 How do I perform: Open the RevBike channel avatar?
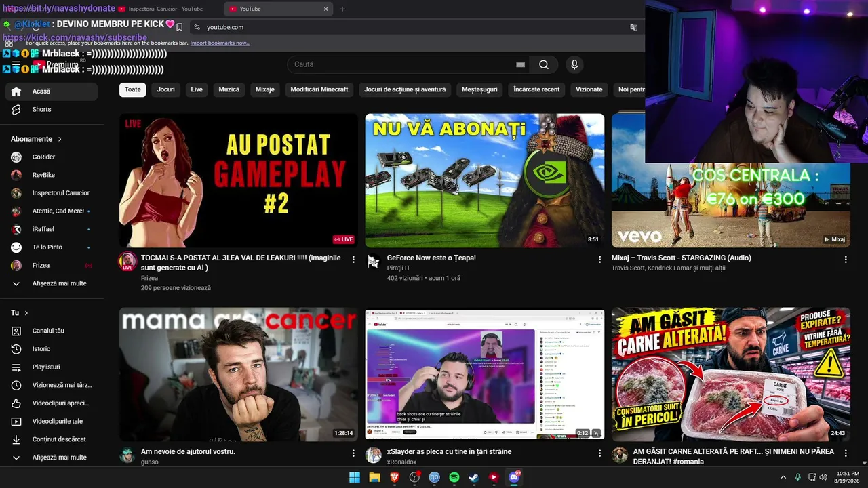(x=16, y=175)
